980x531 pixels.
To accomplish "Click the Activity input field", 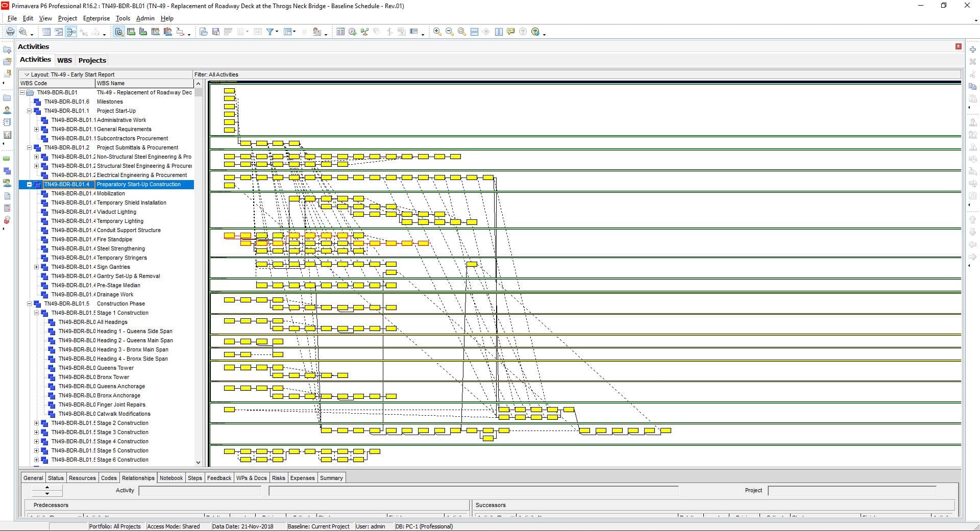I will pyautogui.click(x=200, y=491).
